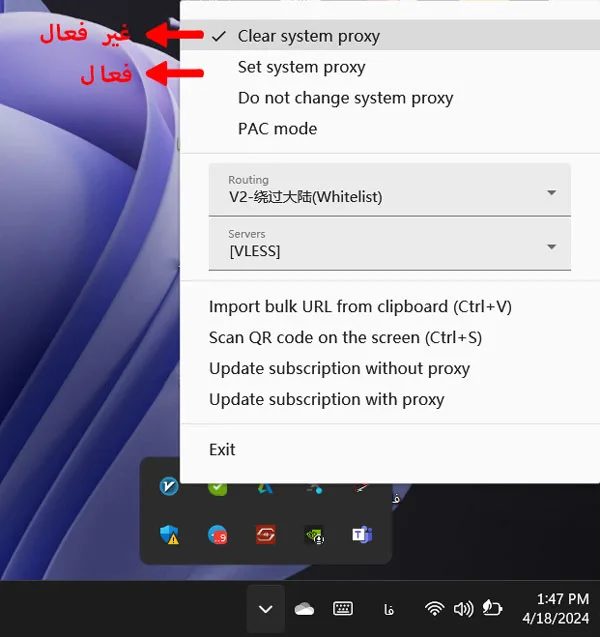600x637 pixels.
Task: Click the Wi-Fi network icon
Action: click(434, 608)
